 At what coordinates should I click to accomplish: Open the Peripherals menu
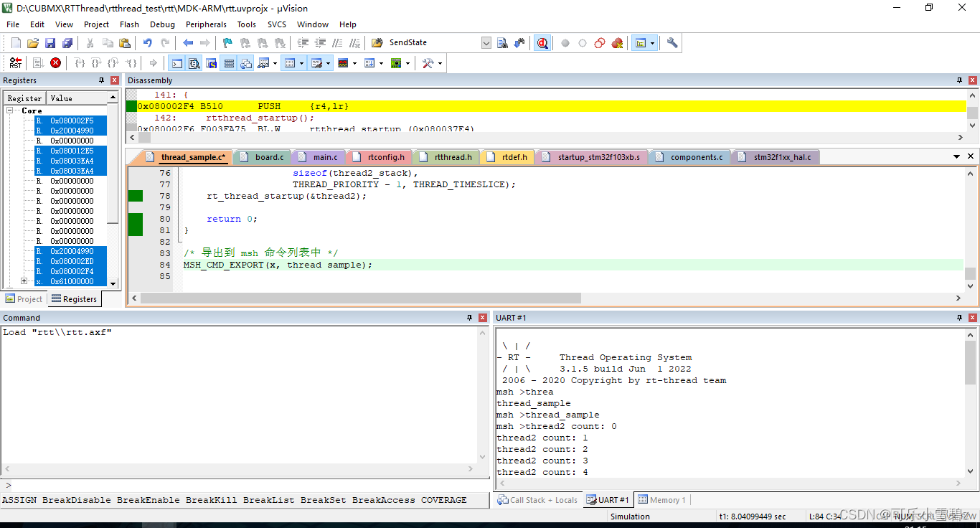pyautogui.click(x=206, y=24)
